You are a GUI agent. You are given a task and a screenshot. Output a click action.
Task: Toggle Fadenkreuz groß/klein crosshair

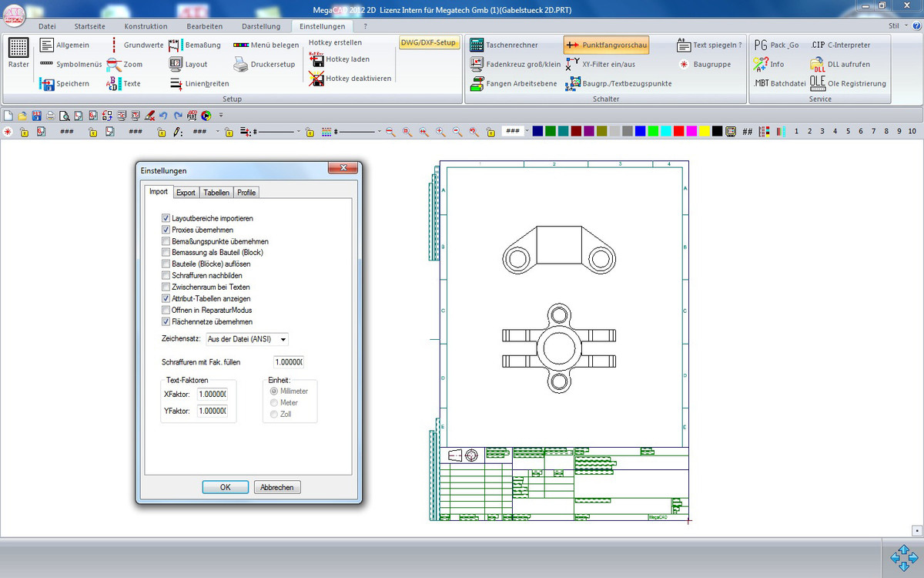click(x=515, y=64)
